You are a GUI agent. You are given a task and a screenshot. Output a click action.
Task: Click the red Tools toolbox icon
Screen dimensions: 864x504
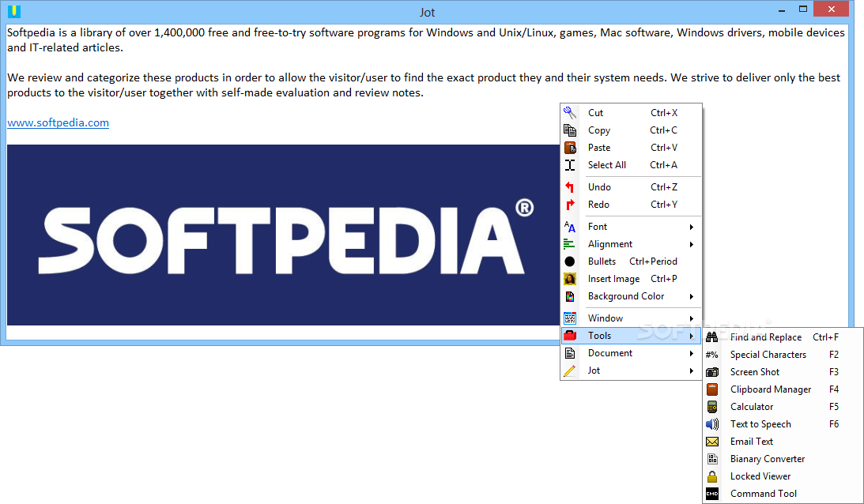coord(570,336)
